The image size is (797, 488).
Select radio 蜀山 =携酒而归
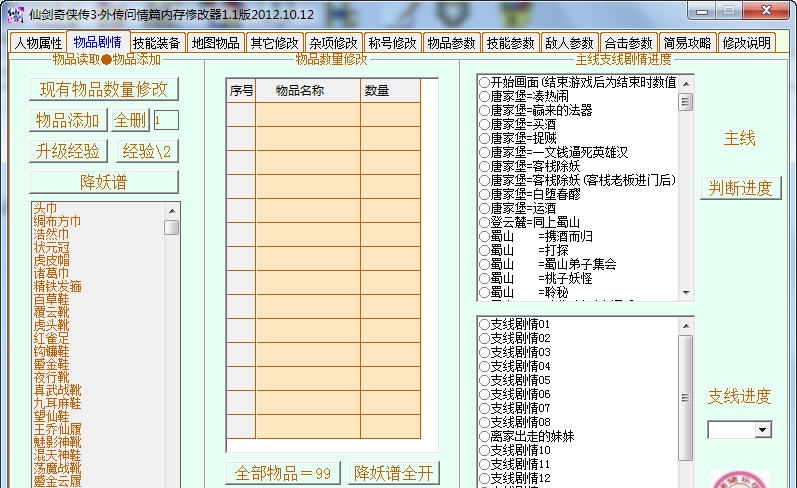pyautogui.click(x=484, y=236)
